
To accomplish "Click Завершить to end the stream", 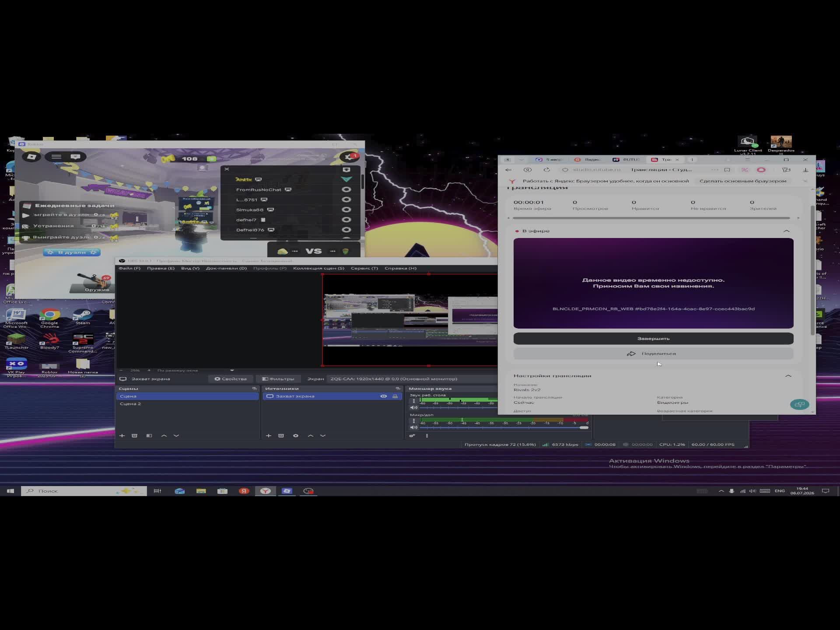I will [653, 338].
